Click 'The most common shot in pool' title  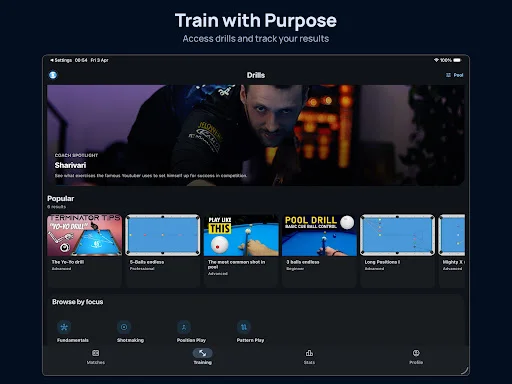pos(236,265)
